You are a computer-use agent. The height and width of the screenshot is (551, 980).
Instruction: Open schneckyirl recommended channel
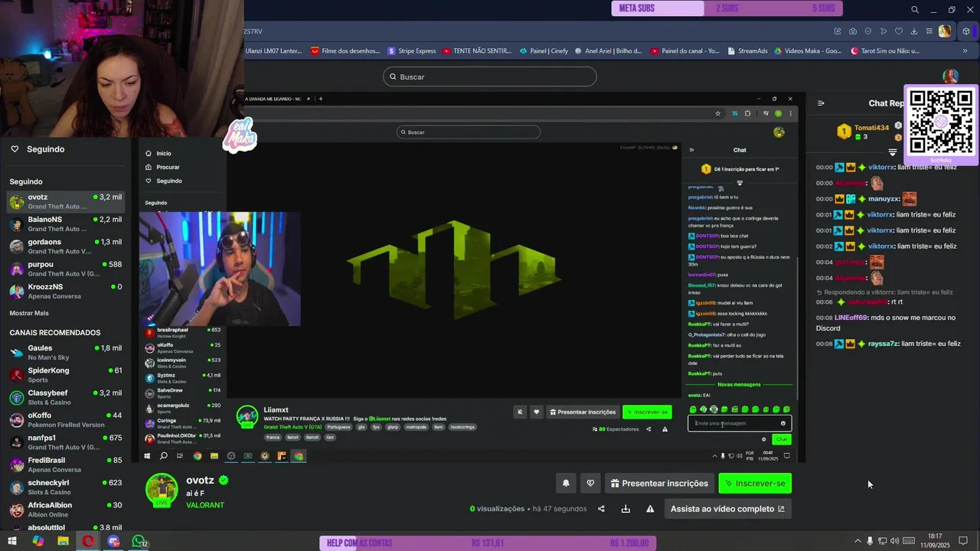65,487
